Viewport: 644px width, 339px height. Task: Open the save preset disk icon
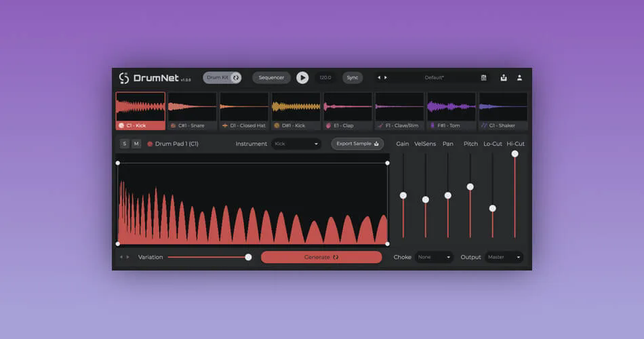point(483,78)
